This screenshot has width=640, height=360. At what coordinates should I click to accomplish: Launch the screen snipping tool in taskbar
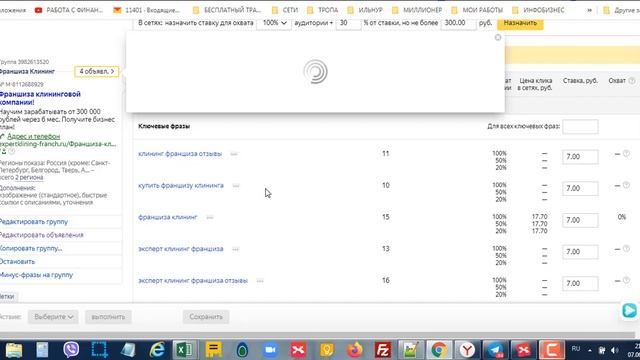point(99,350)
